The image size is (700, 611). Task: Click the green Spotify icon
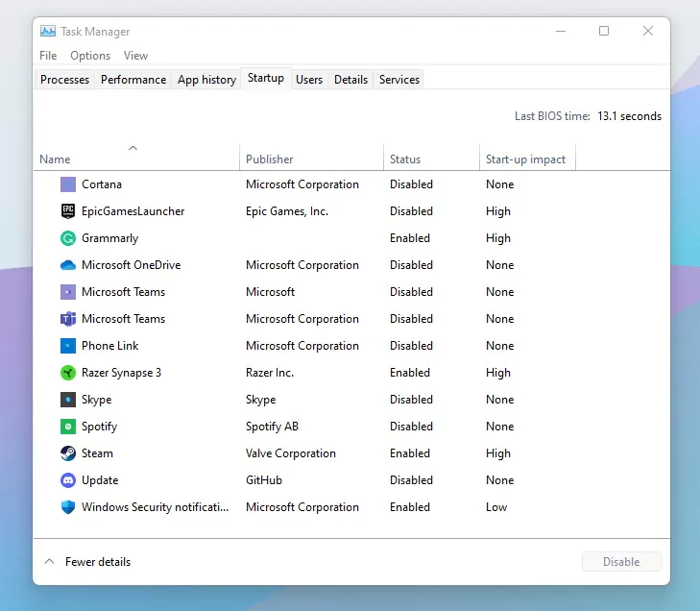[68, 427]
